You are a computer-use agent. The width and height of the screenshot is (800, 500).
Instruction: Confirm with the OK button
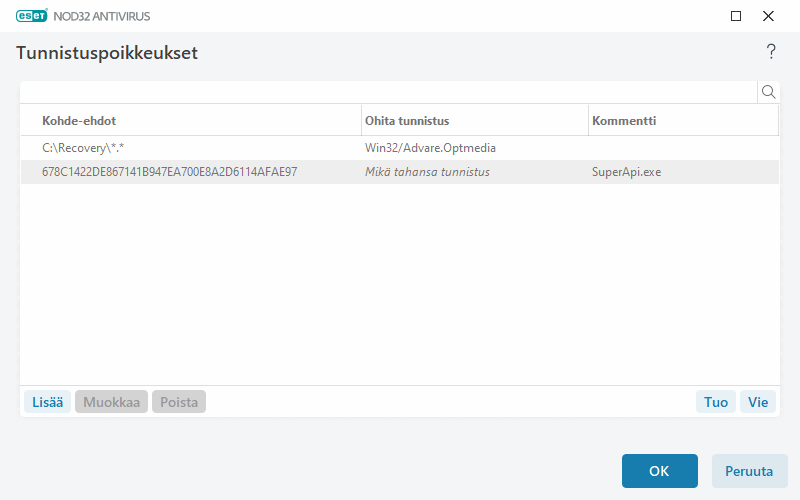[x=659, y=471]
